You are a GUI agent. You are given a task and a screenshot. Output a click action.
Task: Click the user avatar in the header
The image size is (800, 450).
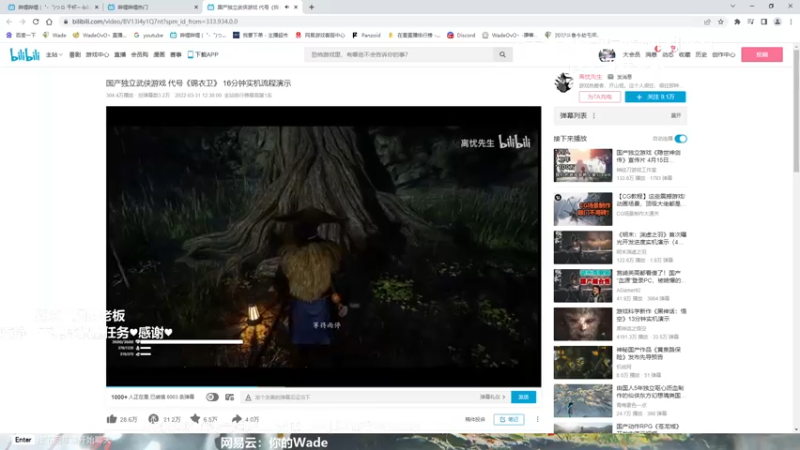point(607,55)
